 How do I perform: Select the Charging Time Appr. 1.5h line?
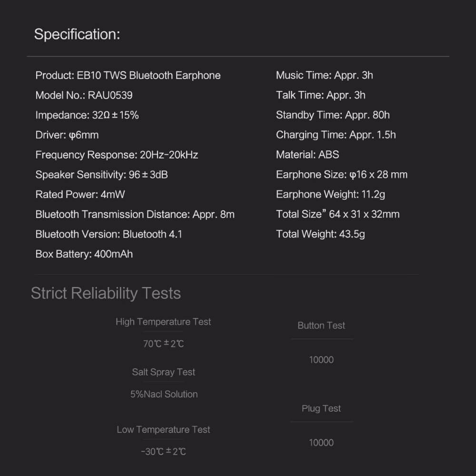coord(336,135)
